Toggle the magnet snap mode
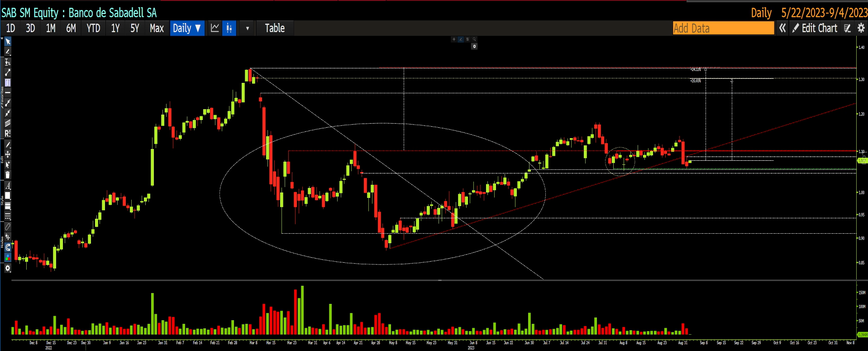 [8, 247]
